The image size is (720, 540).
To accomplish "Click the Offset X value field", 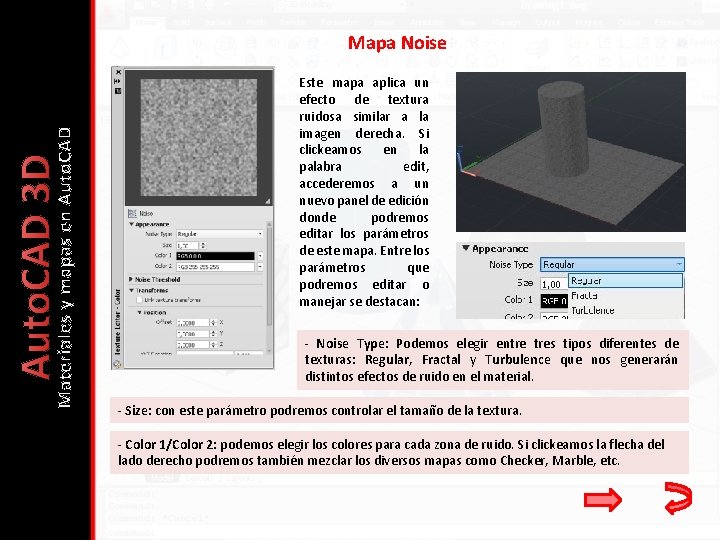I will coord(192,323).
